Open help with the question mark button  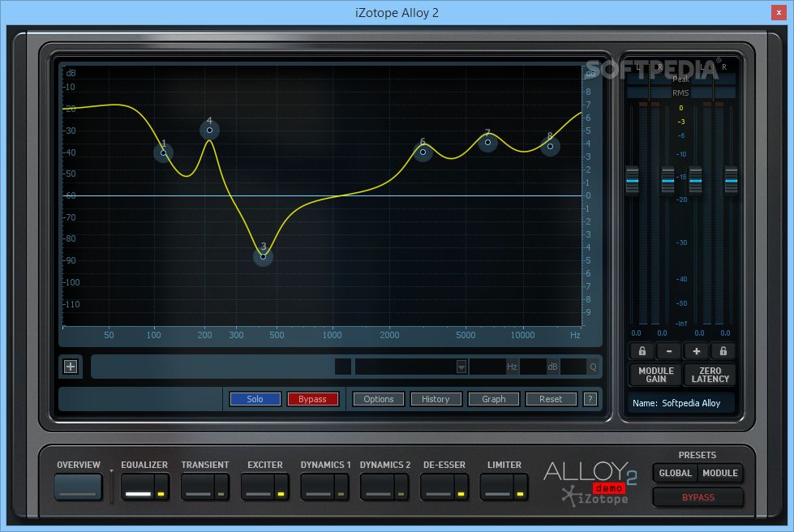[590, 399]
